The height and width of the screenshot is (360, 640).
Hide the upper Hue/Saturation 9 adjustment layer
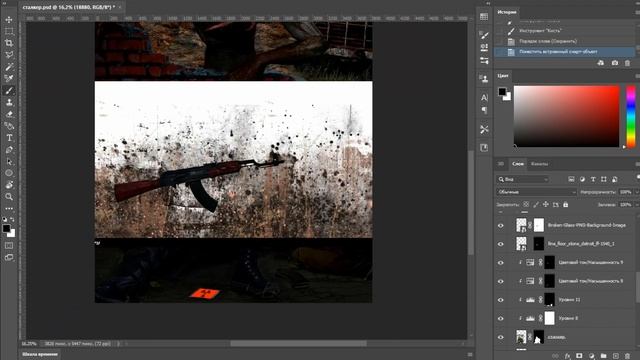(x=501, y=262)
